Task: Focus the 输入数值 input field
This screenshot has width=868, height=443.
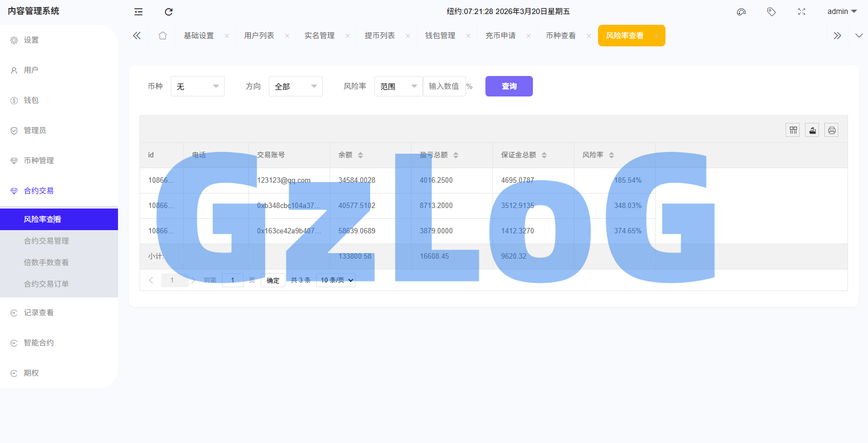Action: click(444, 86)
